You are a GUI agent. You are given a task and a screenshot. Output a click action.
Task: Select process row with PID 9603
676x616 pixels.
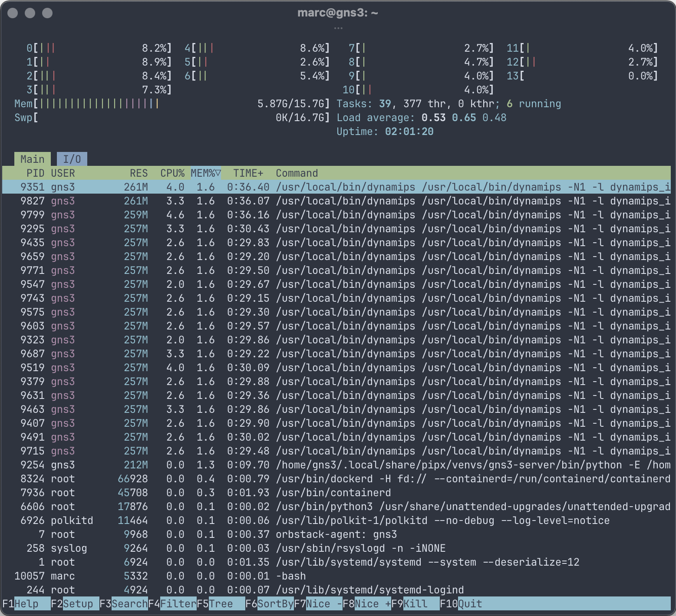click(x=336, y=326)
